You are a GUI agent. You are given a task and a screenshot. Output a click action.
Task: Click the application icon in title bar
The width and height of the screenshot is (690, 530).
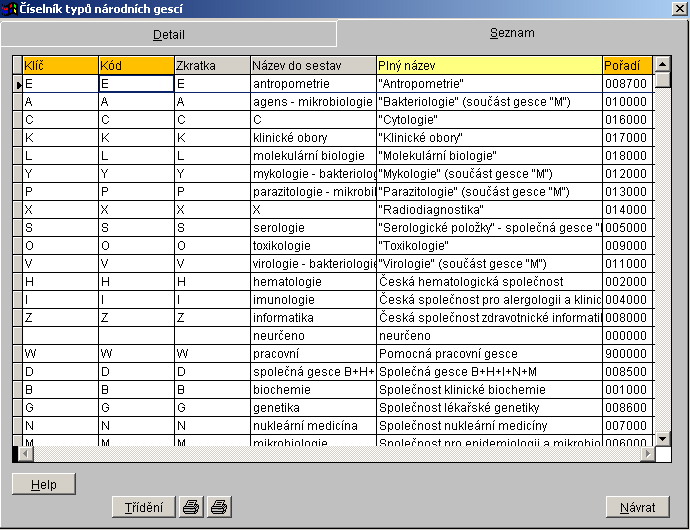click(10, 9)
